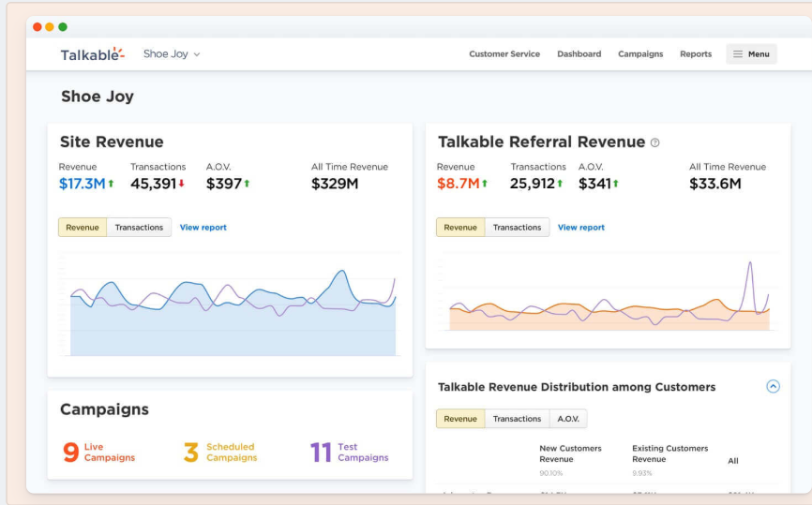812x505 pixels.
Task: Click the $17.3M site revenue value
Action: pyautogui.click(x=82, y=184)
